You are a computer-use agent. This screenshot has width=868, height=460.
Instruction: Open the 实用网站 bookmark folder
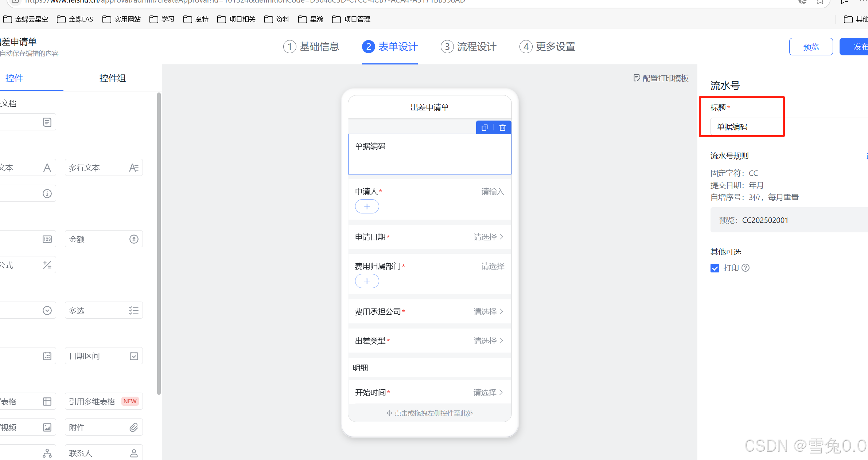122,19
